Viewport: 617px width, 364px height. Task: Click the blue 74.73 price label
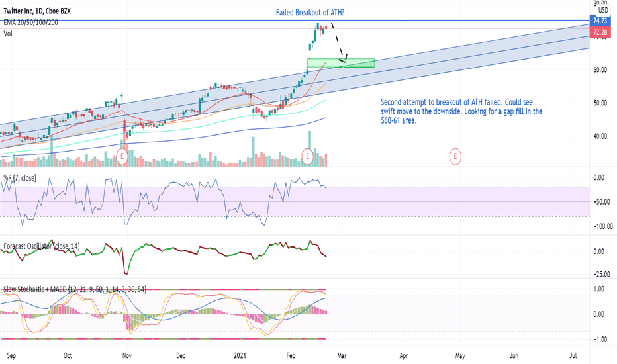coord(600,21)
